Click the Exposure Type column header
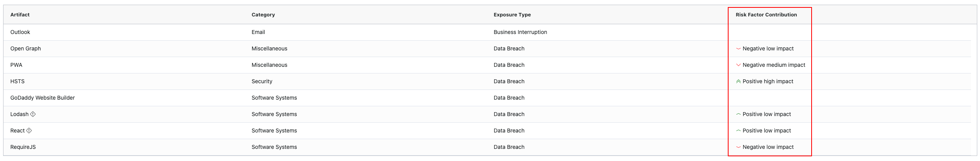Viewport: 980px width, 161px height. point(512,15)
